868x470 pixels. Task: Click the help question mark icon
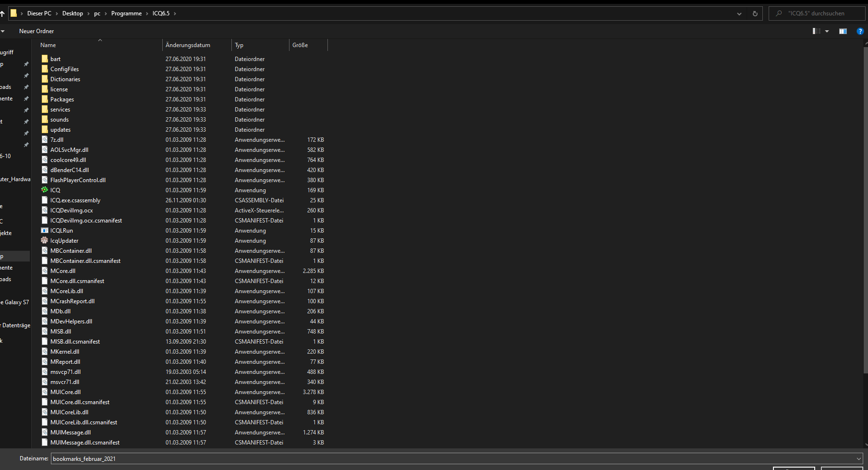click(x=860, y=31)
